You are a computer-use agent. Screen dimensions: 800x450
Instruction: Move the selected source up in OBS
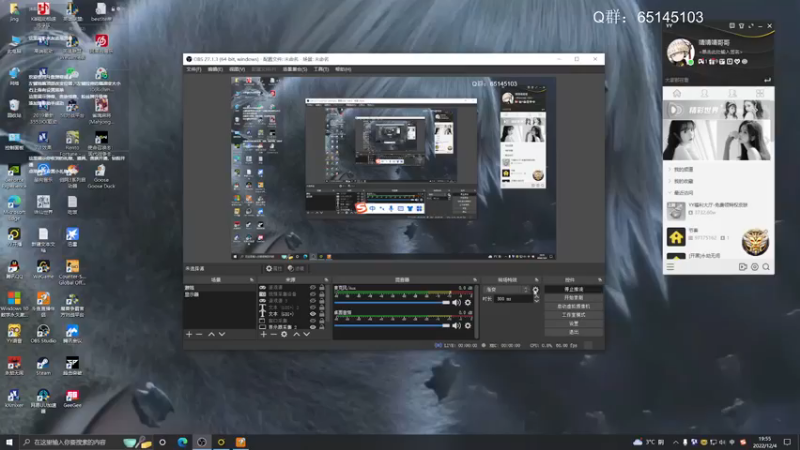296,334
